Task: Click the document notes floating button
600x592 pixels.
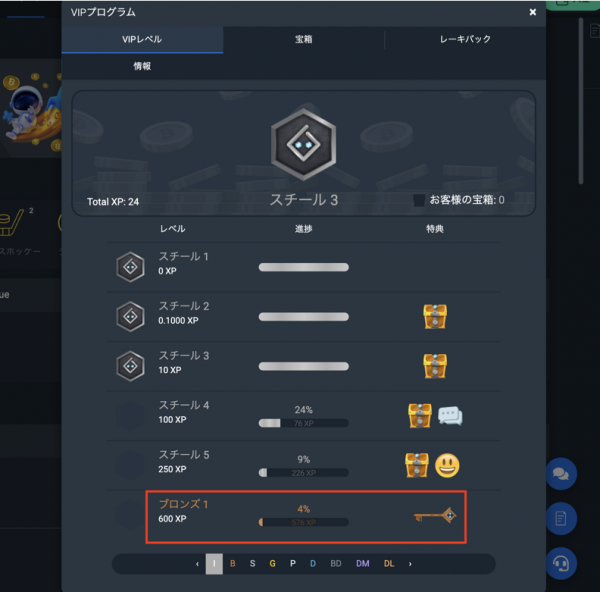Action: [x=561, y=519]
